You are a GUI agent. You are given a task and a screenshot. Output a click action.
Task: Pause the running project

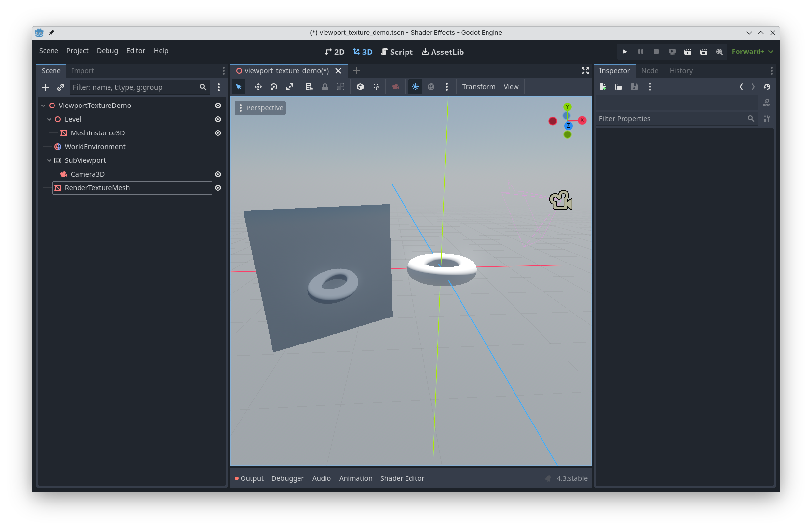[x=641, y=52]
